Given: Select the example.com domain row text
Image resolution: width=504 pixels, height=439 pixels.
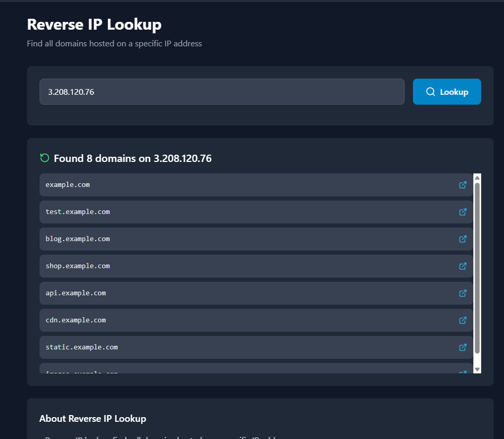Looking at the screenshot, I should coord(68,185).
